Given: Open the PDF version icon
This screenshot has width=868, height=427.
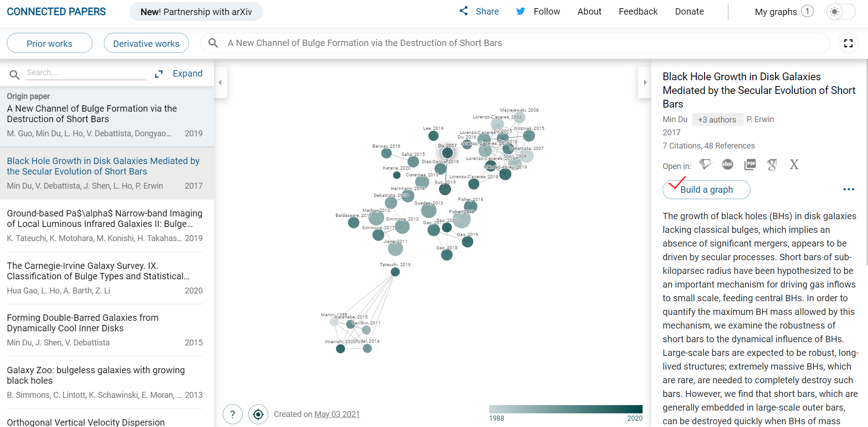Looking at the screenshot, I should pos(750,165).
